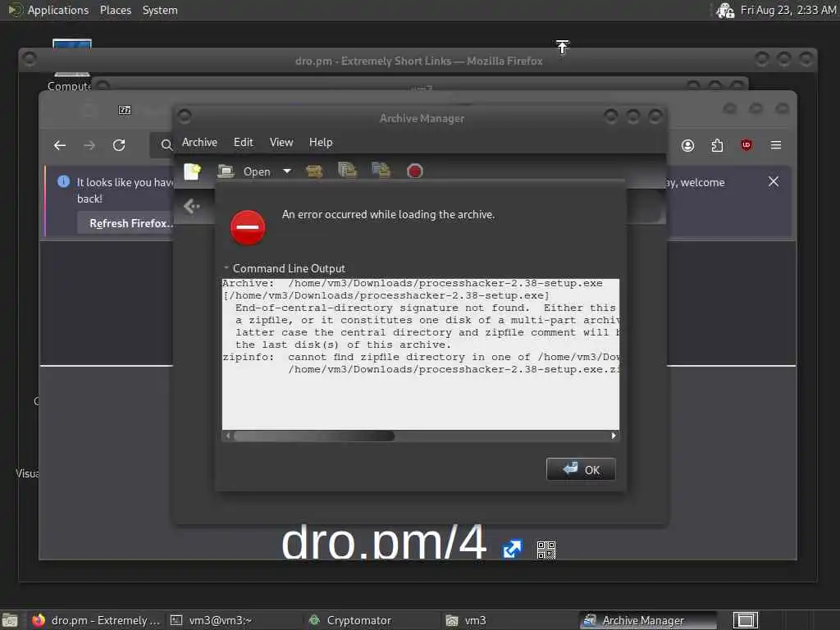
Task: Open the Places menu
Action: tap(116, 10)
